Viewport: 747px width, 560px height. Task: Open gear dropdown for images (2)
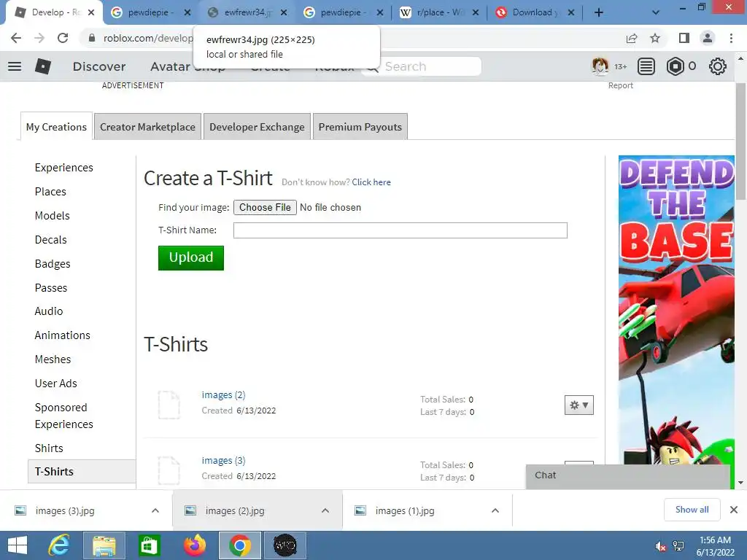(x=578, y=405)
